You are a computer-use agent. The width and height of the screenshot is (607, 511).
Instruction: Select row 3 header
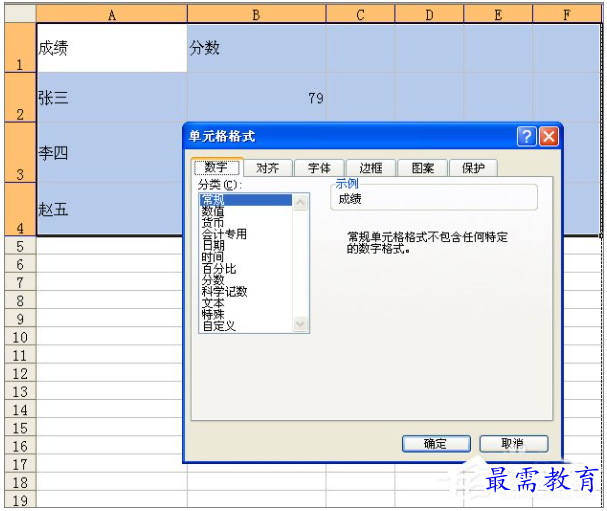(x=20, y=153)
